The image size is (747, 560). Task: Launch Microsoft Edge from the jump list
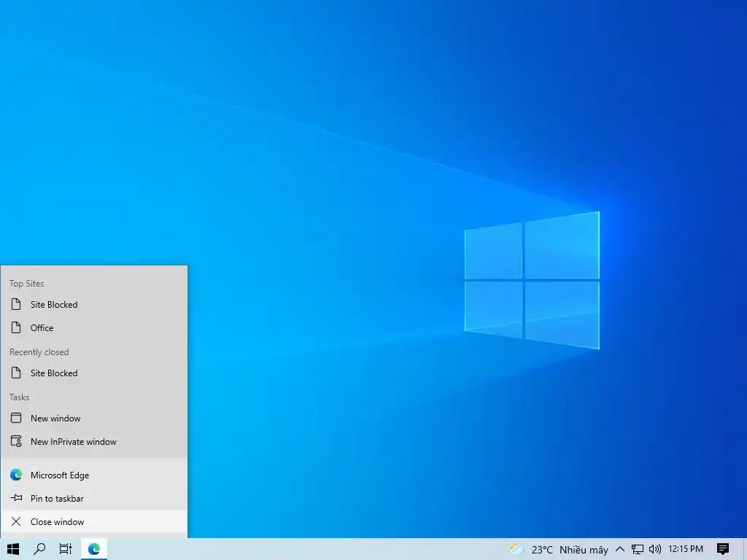tap(94, 475)
